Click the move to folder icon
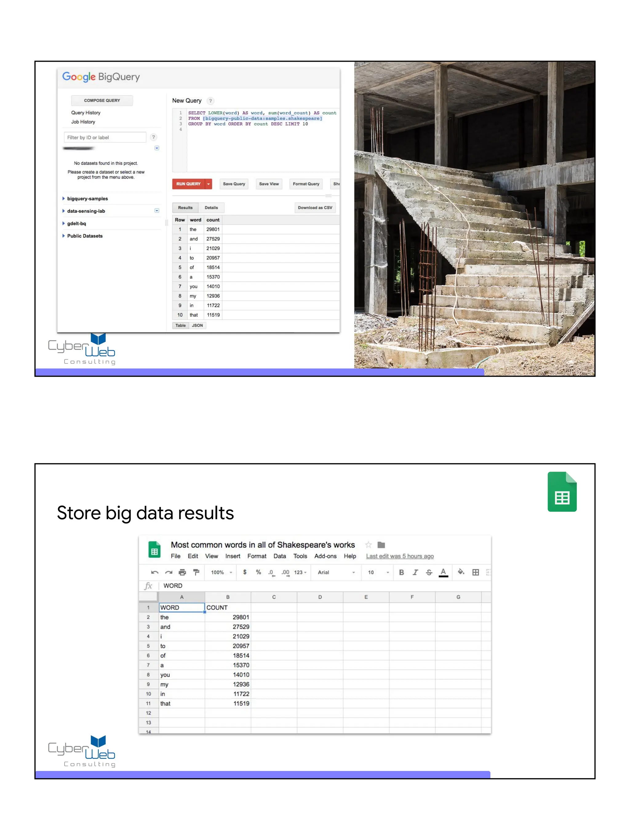 (381, 545)
